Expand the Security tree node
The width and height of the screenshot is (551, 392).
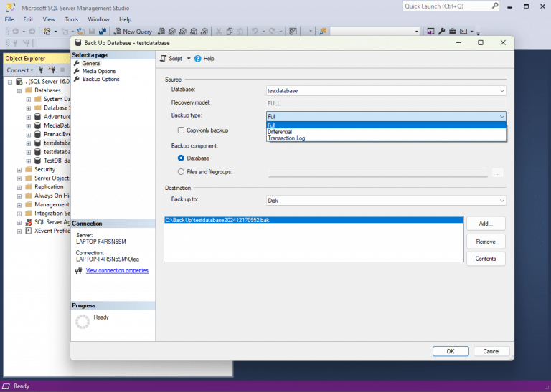tap(19, 170)
